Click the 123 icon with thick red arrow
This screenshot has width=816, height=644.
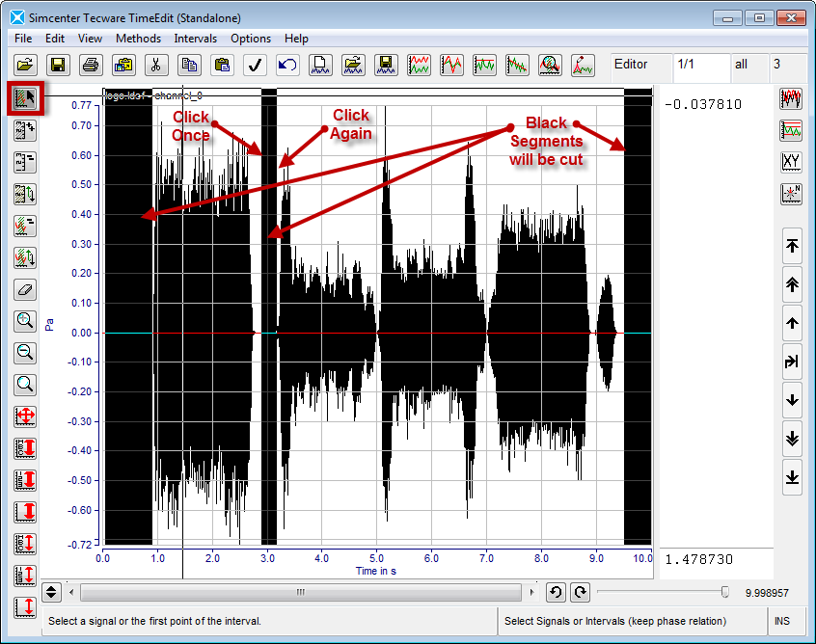click(25, 479)
